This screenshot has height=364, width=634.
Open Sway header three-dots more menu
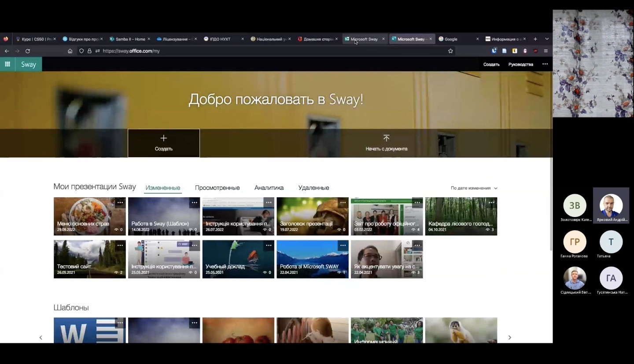click(x=545, y=64)
